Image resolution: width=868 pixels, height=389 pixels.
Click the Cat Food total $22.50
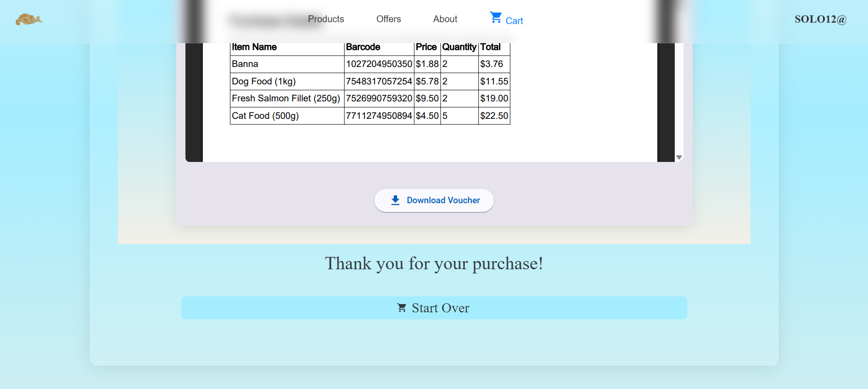(494, 116)
